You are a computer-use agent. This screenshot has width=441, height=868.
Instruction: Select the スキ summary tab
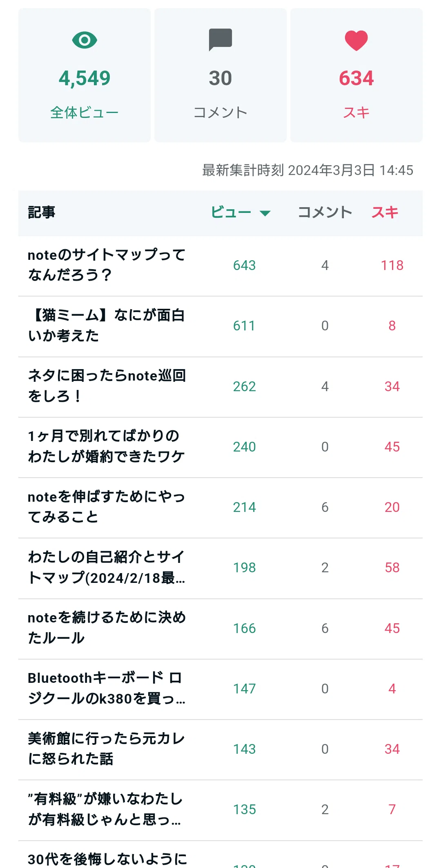point(356,75)
